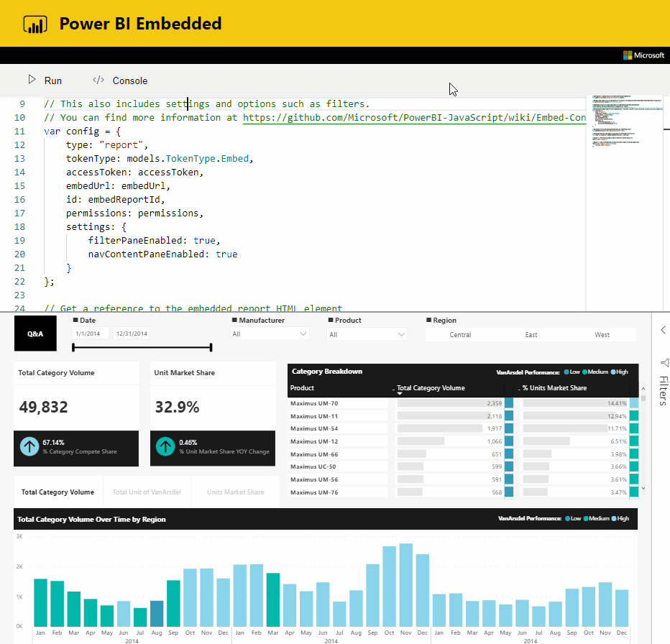Sort by the Product column header

(302, 388)
